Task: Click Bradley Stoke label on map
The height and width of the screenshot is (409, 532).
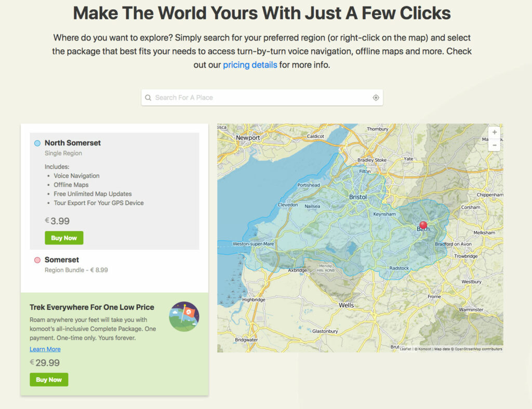Action: (372, 160)
